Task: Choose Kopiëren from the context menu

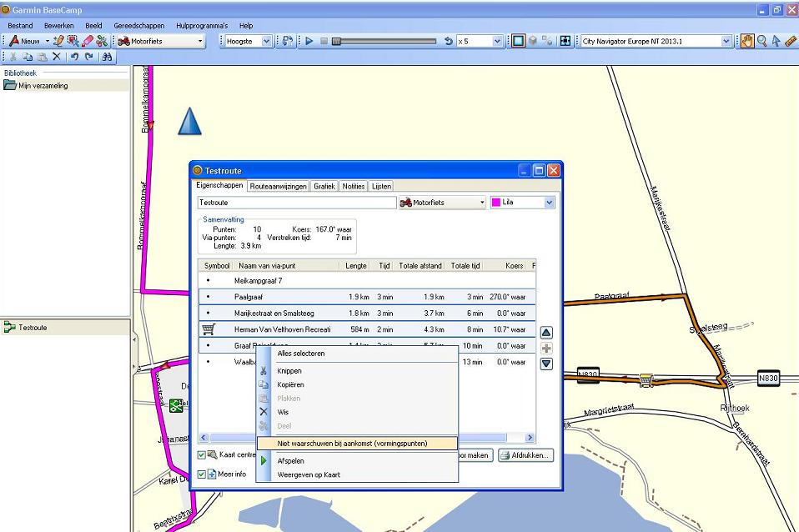Action: tap(357, 384)
